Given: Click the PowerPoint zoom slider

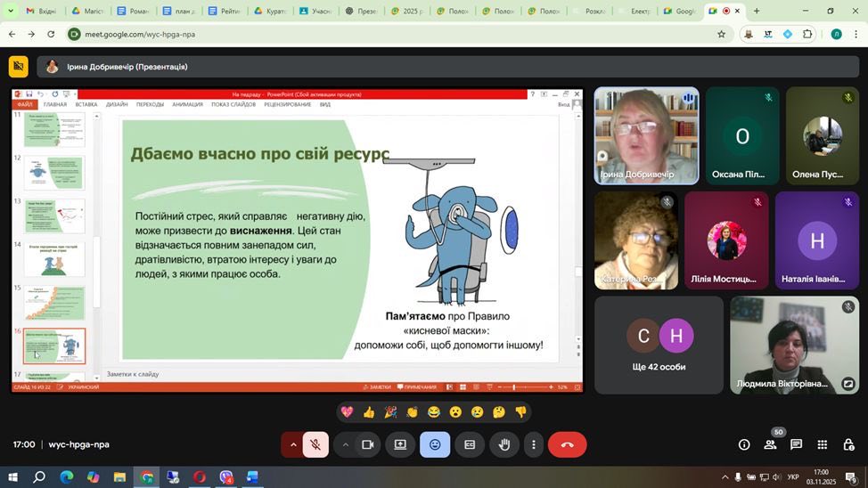Looking at the screenshot, I should (x=524, y=387).
